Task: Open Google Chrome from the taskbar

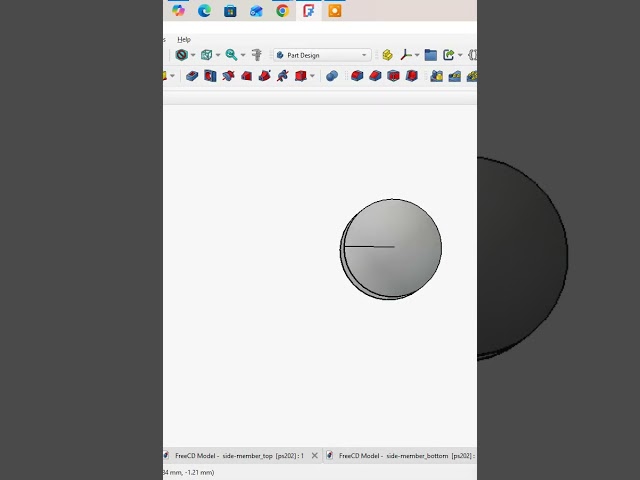Action: (x=282, y=11)
